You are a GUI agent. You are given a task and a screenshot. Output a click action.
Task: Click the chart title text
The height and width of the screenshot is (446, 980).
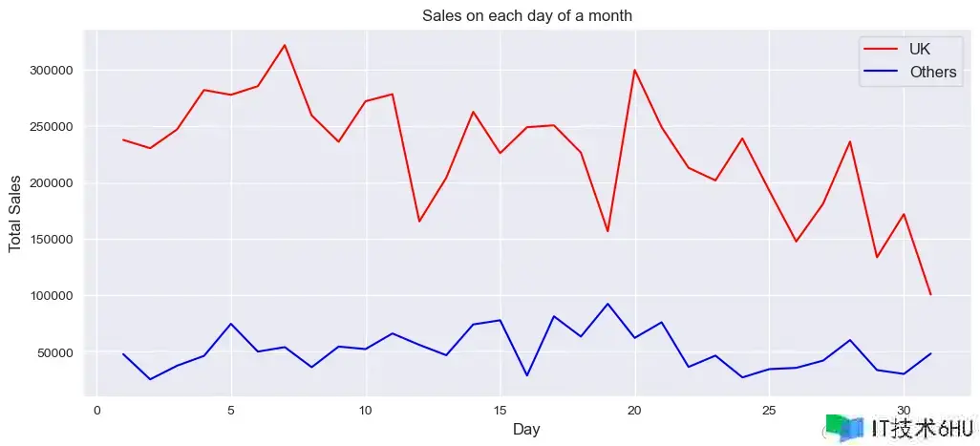(x=527, y=15)
